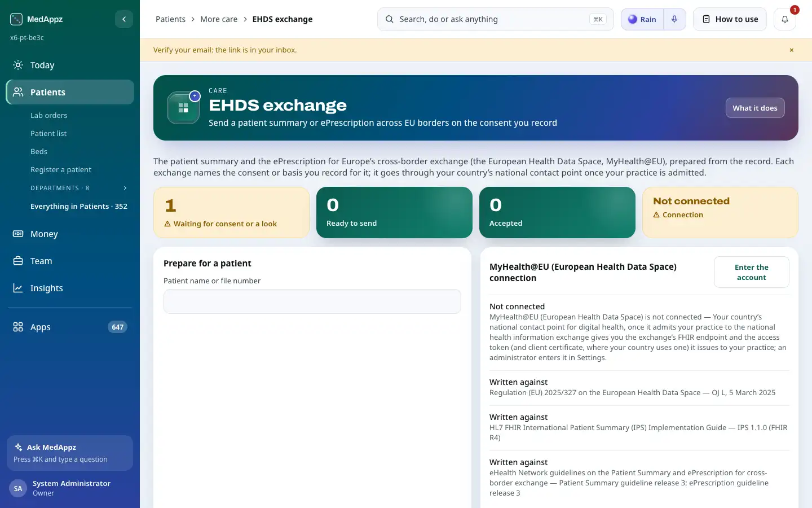Open Patient list submenu item

click(48, 133)
